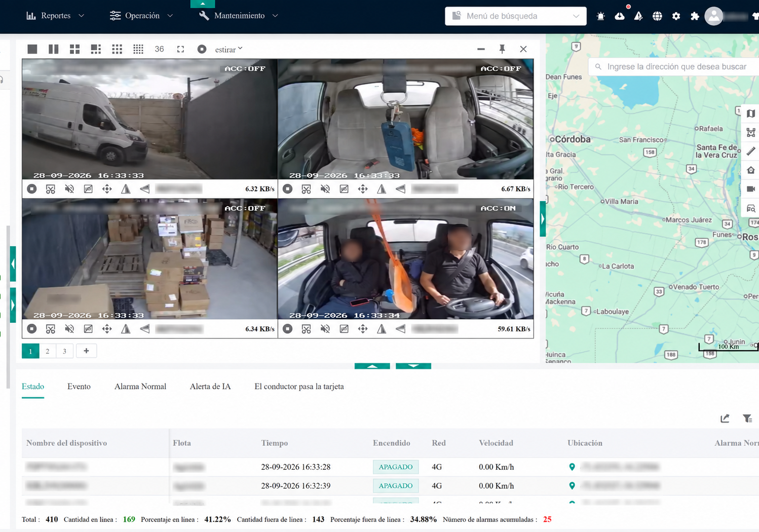759x532 pixels.
Task: Choose the 36-channel layout
Action: click(159, 49)
